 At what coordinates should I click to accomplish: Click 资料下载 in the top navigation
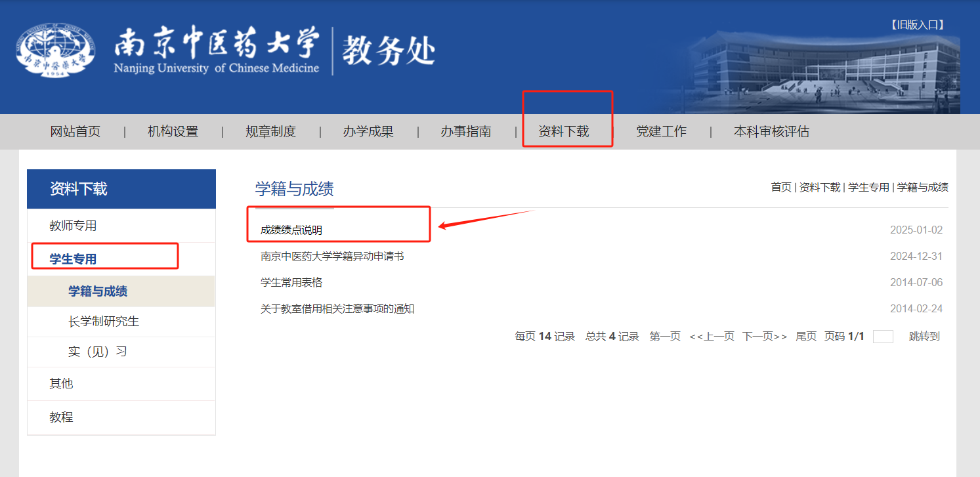563,131
